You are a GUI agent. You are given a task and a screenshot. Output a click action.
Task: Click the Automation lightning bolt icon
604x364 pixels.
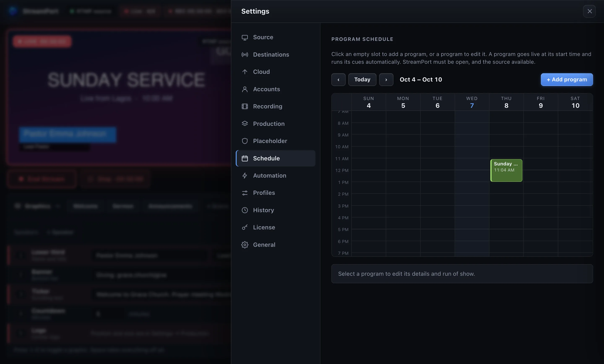245,175
